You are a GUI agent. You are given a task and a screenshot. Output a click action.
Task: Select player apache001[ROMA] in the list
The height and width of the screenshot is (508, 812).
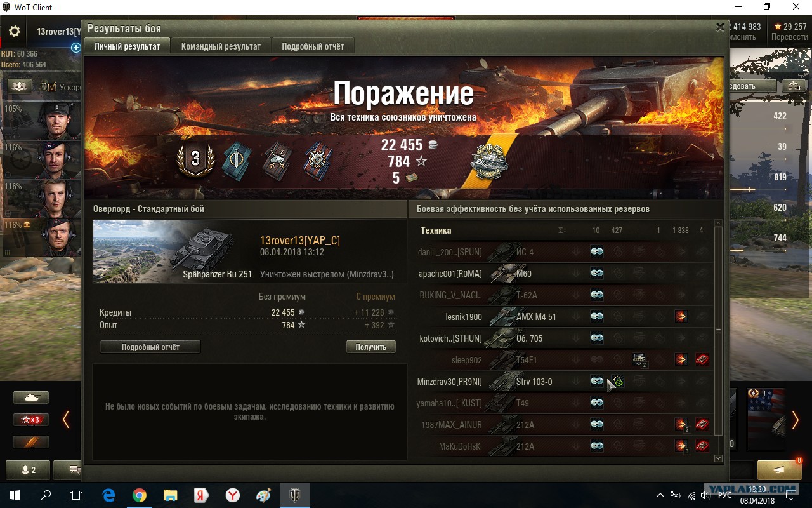click(x=450, y=274)
